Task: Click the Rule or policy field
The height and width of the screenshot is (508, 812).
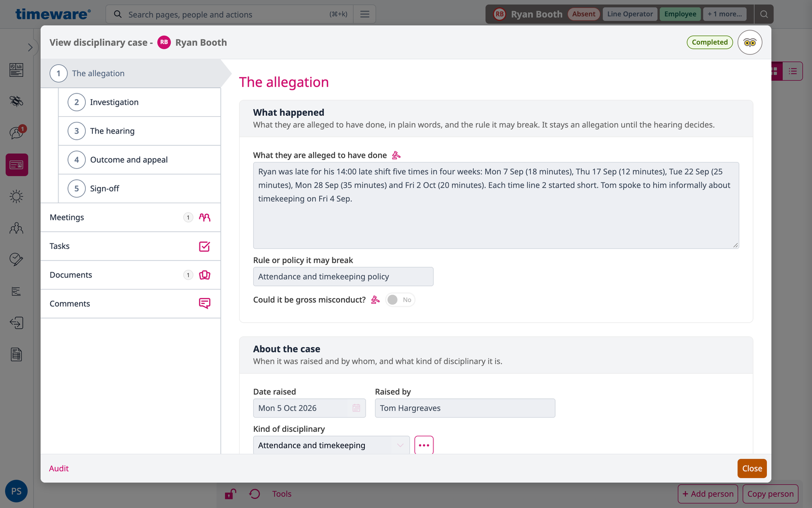Action: pos(343,277)
